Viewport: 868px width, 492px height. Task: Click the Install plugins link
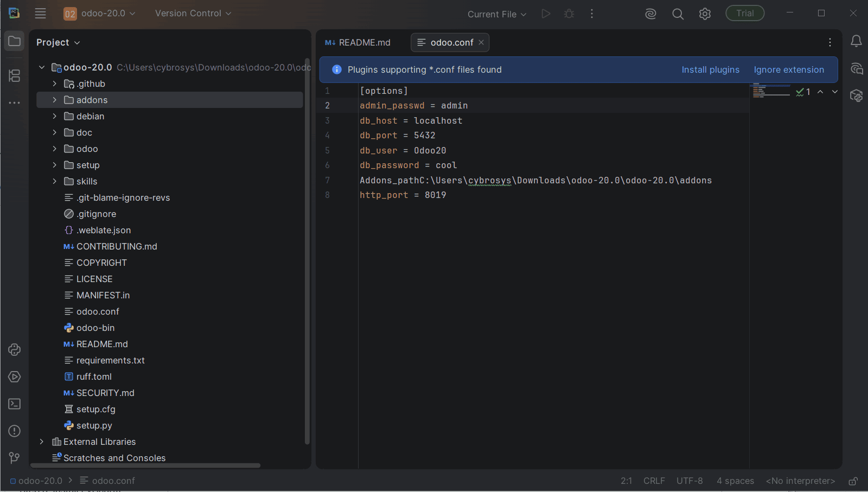pyautogui.click(x=710, y=69)
